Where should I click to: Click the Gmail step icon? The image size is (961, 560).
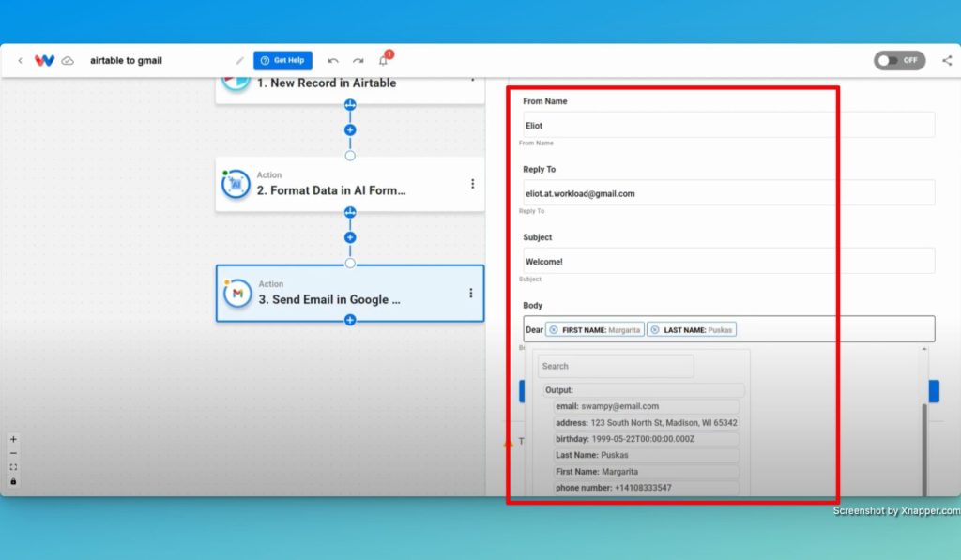tap(237, 294)
